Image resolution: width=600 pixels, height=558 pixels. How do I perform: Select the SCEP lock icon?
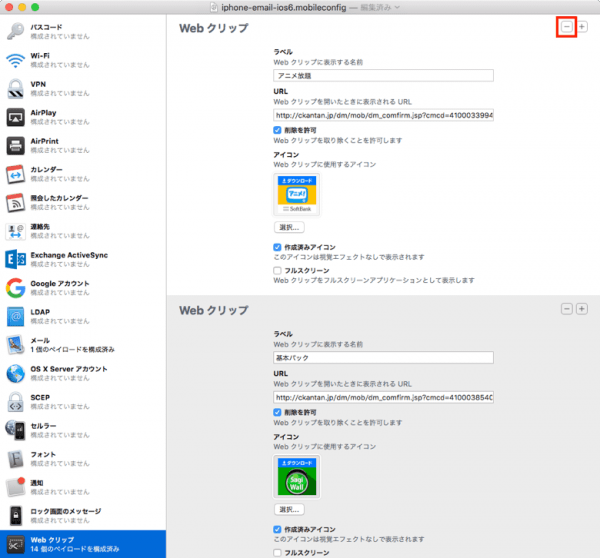pyautogui.click(x=15, y=402)
